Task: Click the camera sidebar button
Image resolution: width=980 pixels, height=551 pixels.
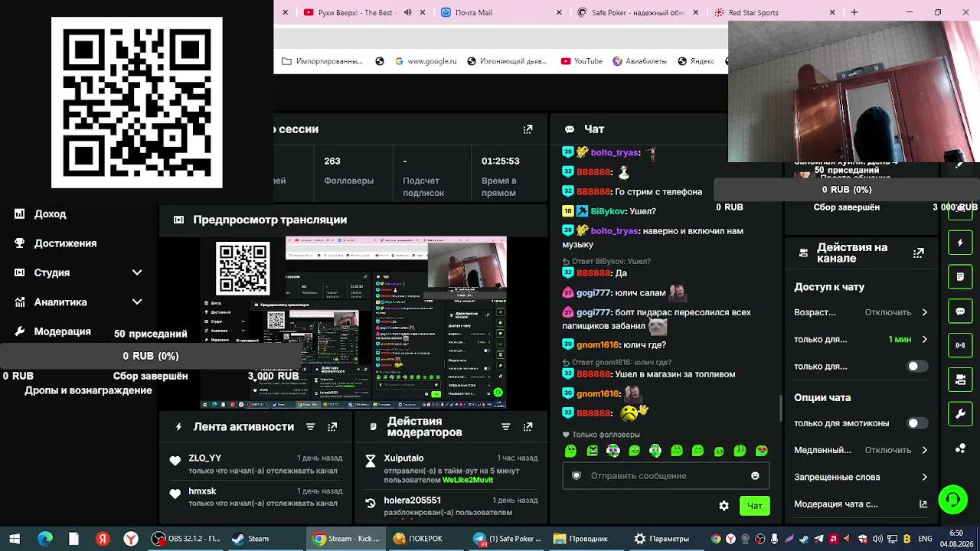Action: [960, 380]
